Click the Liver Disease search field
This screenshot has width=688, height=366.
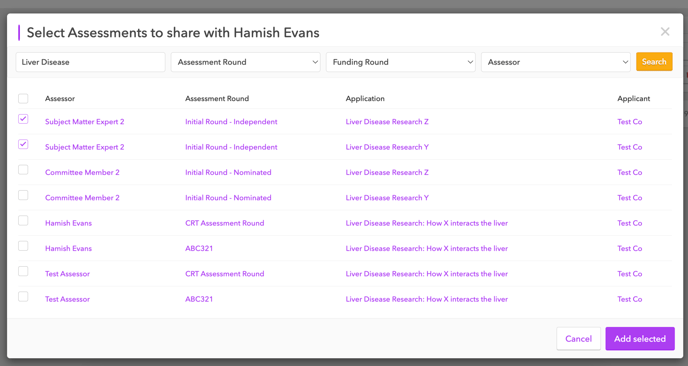coord(90,62)
